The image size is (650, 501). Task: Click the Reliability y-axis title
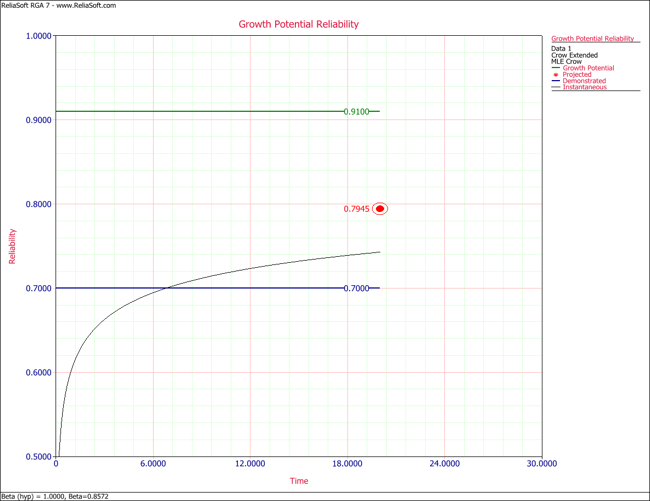click(13, 246)
